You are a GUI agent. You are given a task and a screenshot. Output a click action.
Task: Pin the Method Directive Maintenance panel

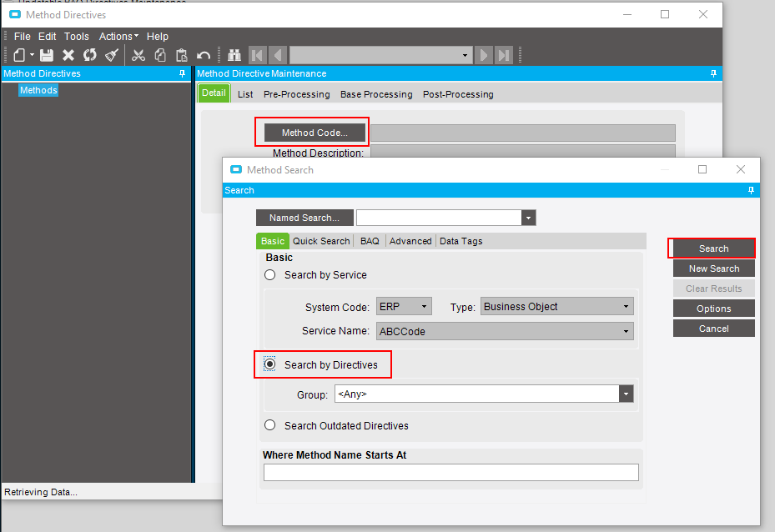tap(713, 73)
